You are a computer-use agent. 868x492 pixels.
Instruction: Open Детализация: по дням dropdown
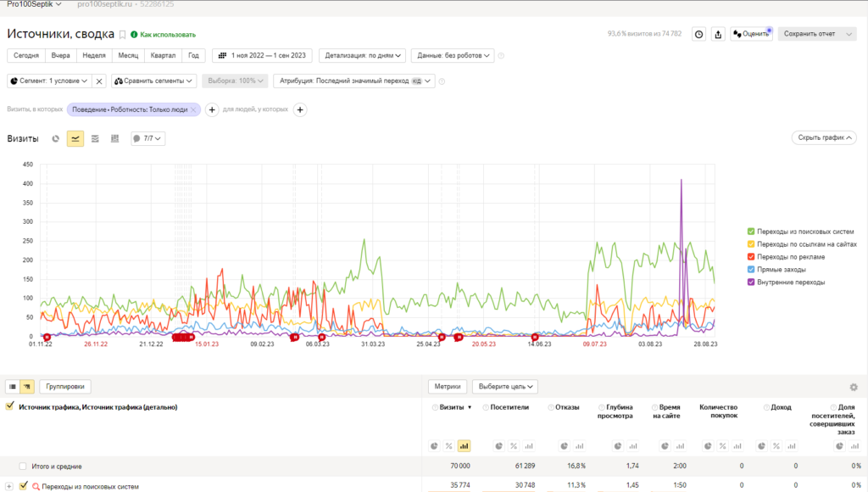click(363, 55)
